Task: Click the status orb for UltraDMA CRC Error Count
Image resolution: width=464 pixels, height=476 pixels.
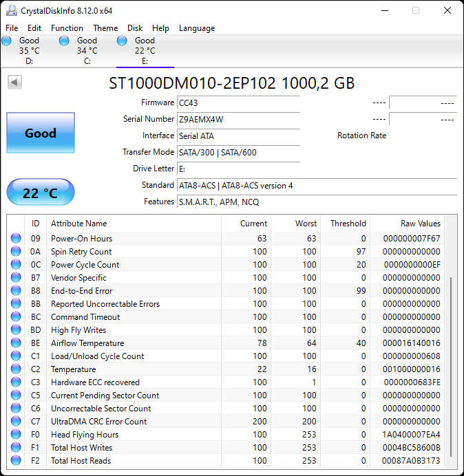Action: click(x=16, y=421)
